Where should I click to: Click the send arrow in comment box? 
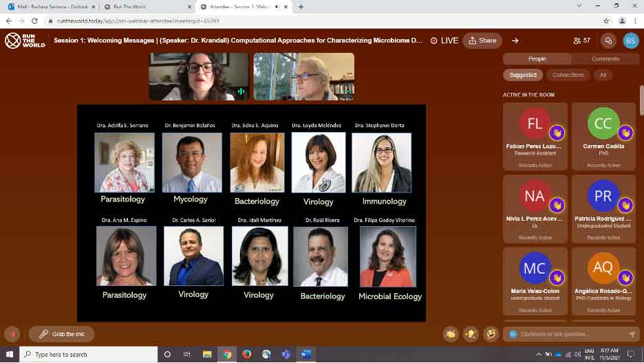point(632,334)
